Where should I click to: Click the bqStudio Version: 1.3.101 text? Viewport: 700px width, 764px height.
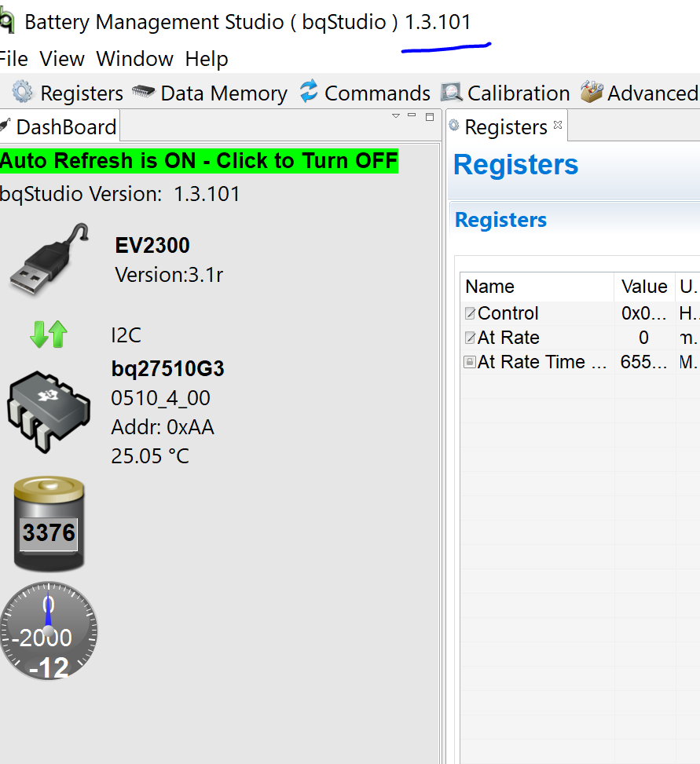pos(120,195)
